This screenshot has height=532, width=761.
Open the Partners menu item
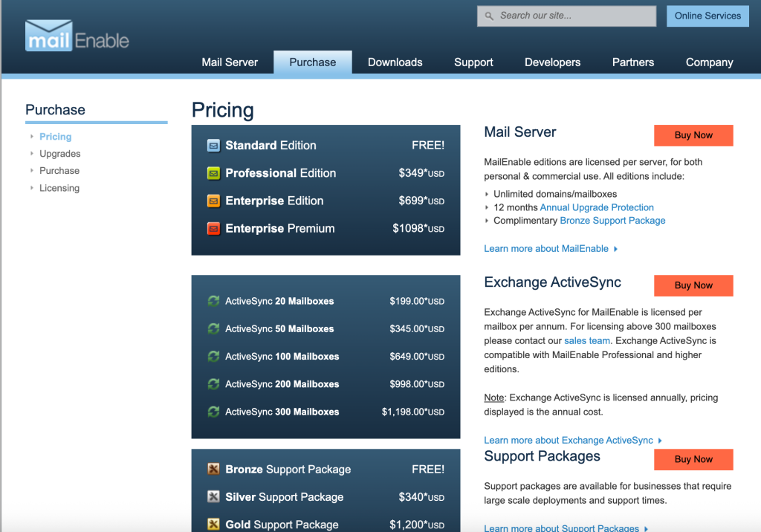(633, 62)
